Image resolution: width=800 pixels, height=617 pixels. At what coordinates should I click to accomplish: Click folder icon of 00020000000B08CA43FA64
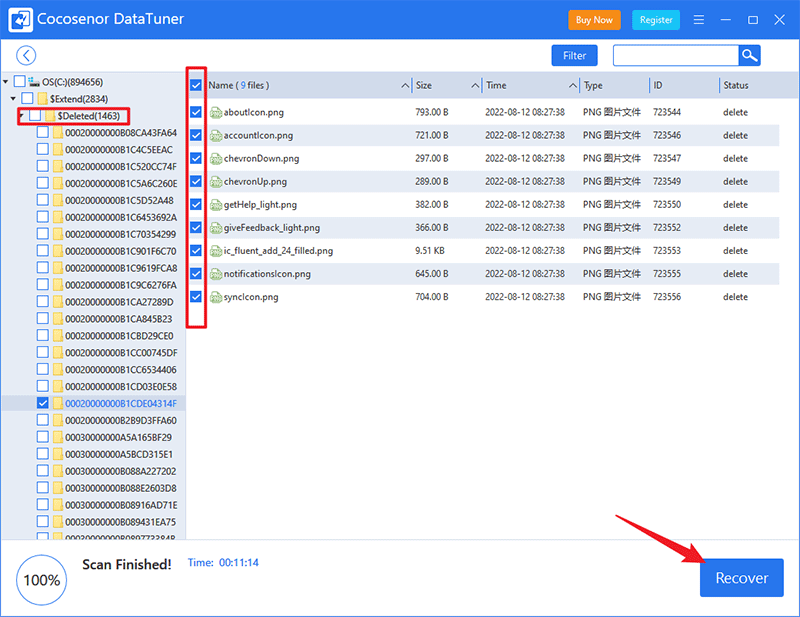58,133
